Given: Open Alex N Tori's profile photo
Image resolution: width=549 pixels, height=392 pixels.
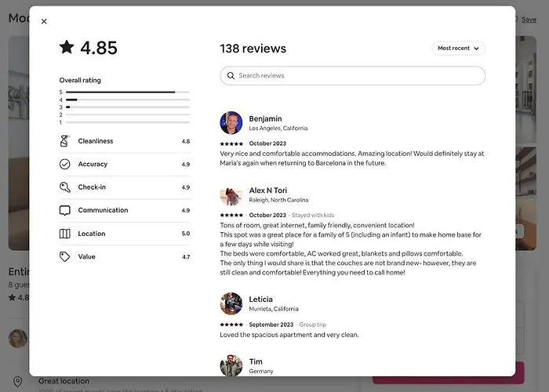Looking at the screenshot, I should click(x=231, y=194).
